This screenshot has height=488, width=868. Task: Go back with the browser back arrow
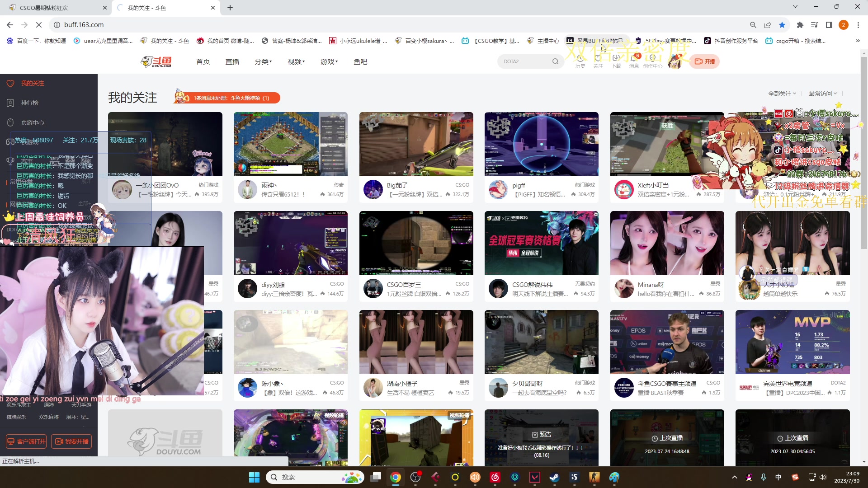pos(10,25)
